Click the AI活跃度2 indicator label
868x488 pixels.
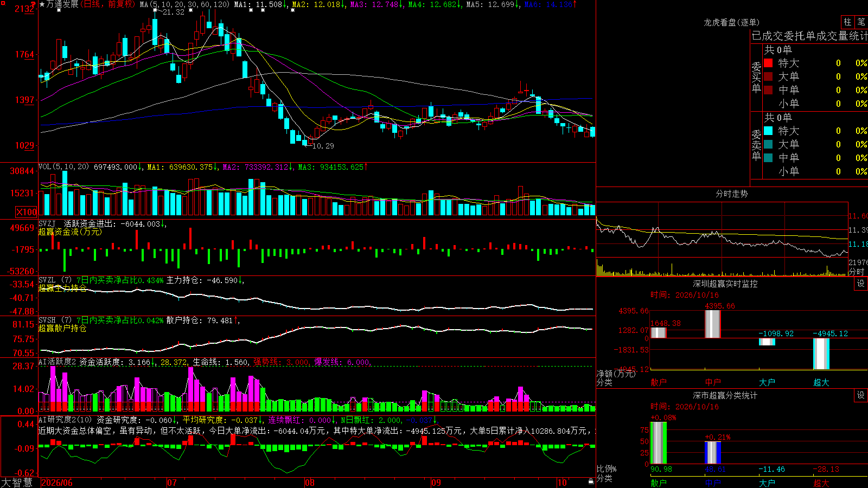pos(58,362)
